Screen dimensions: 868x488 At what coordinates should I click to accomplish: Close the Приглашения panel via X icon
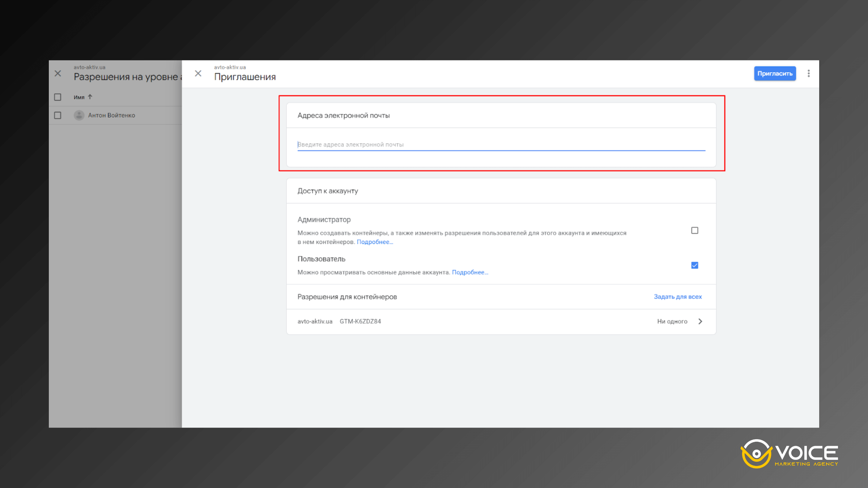point(198,73)
